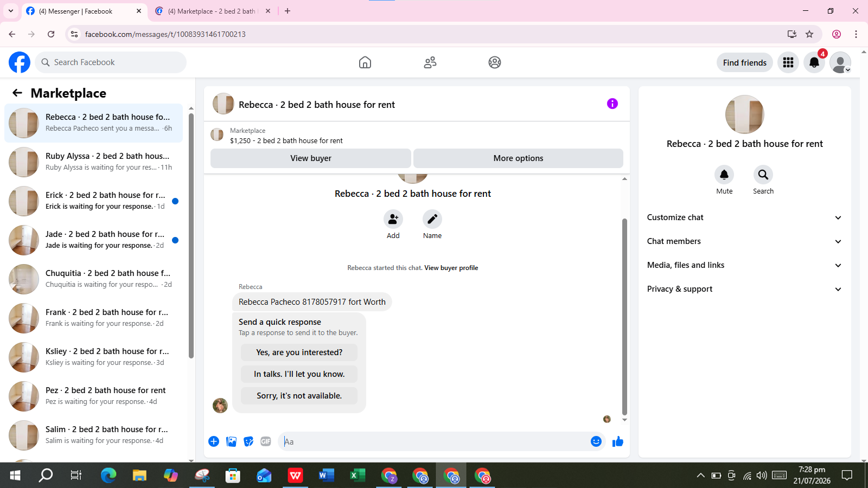Click the Facebook logo
Viewport: 868px width, 488px height.
pos(20,62)
